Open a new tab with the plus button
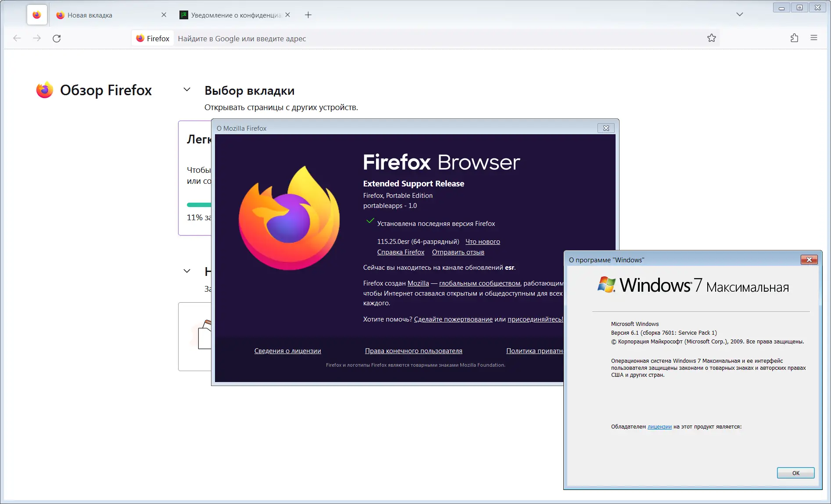 click(x=308, y=14)
